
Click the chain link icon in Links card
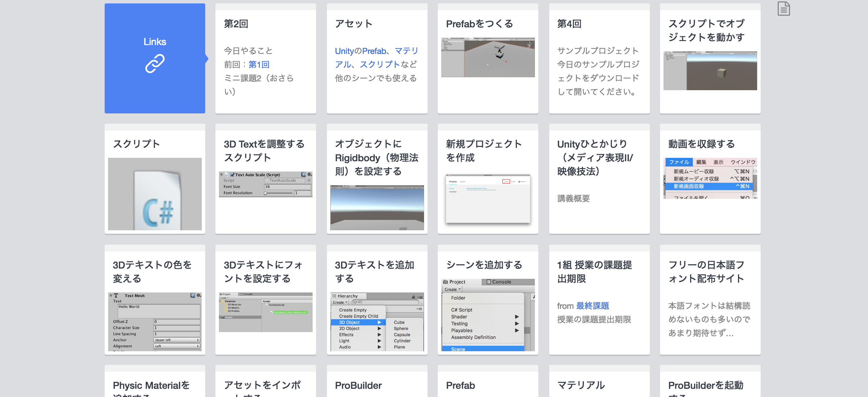coord(155,64)
